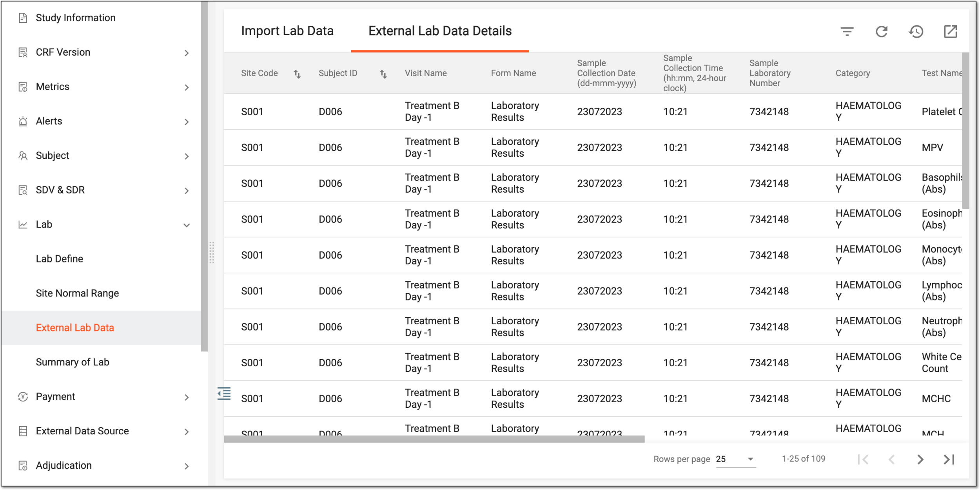Screen dimensions: 980x490
Task: Click the Lab chart icon
Action: click(23, 224)
